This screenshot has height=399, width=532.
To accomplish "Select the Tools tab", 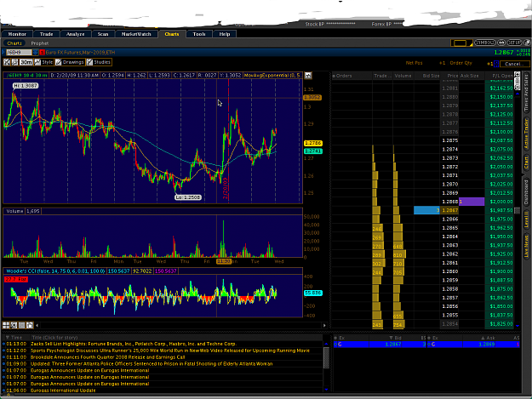I will click(199, 34).
